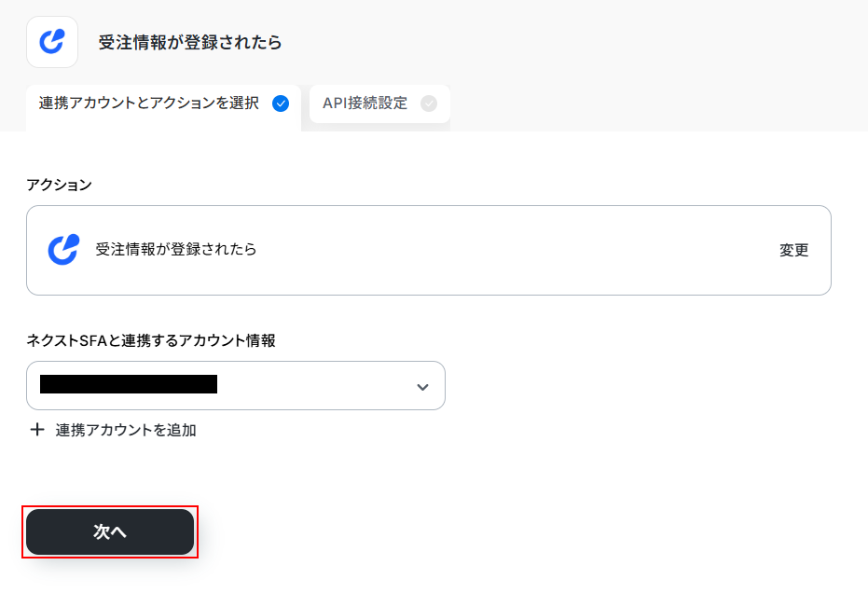Click the 受注情報が登録されたら text in the action card
This screenshot has width=868, height=593.
(x=176, y=250)
